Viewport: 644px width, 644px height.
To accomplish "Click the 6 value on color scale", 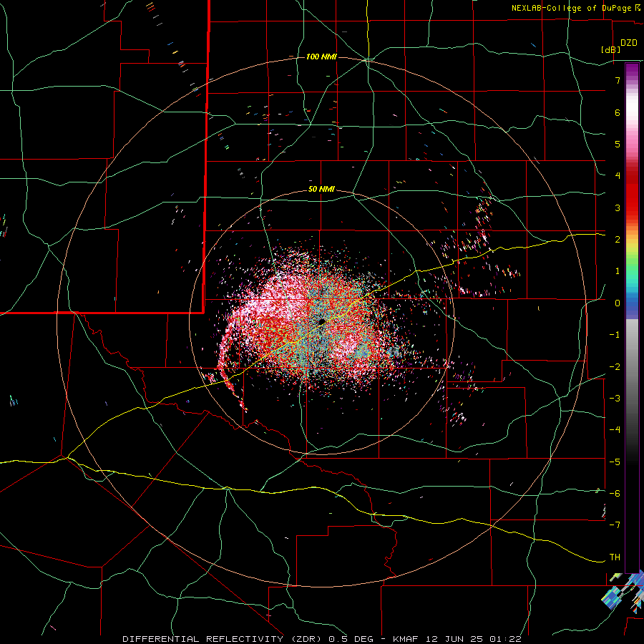I will 618,112.
